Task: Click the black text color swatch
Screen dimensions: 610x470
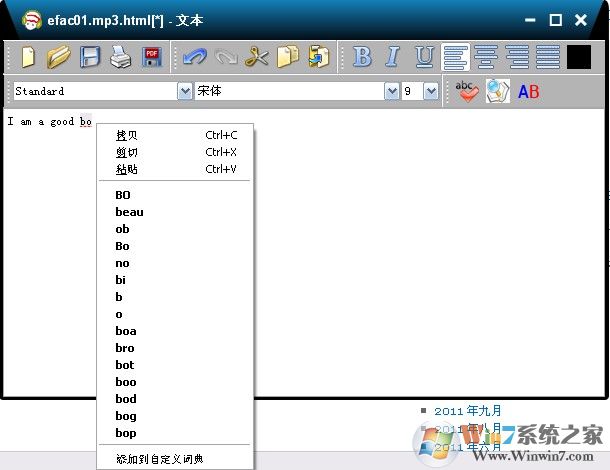Action: (x=579, y=57)
